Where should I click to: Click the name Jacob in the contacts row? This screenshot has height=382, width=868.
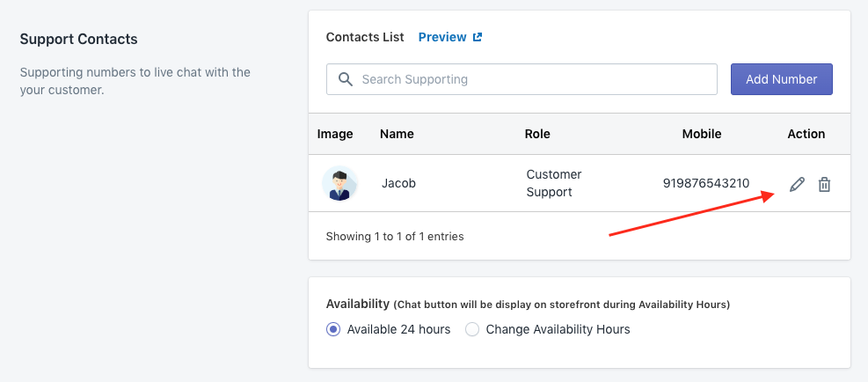tap(398, 183)
